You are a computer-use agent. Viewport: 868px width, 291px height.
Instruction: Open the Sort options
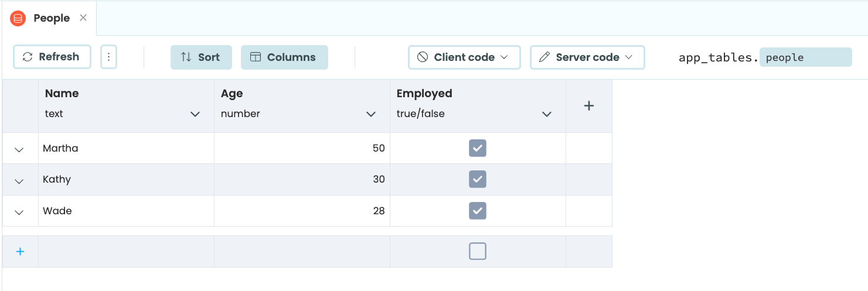[x=201, y=57]
